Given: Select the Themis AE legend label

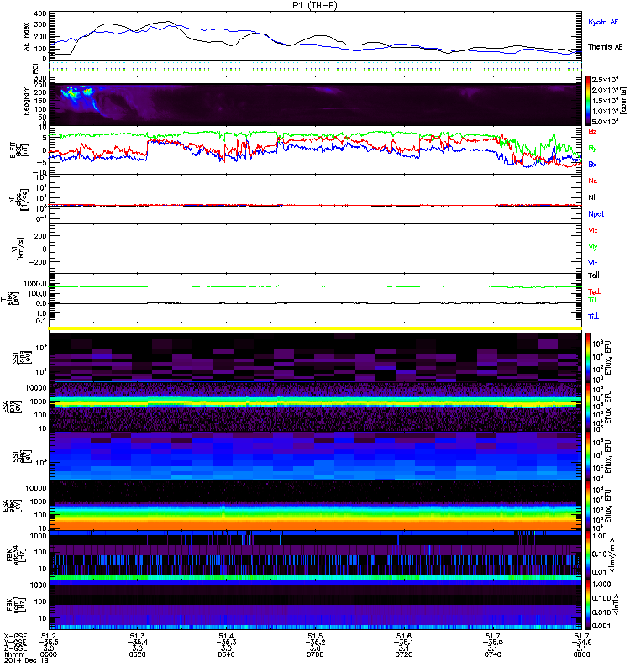Looking at the screenshot, I should point(605,47).
